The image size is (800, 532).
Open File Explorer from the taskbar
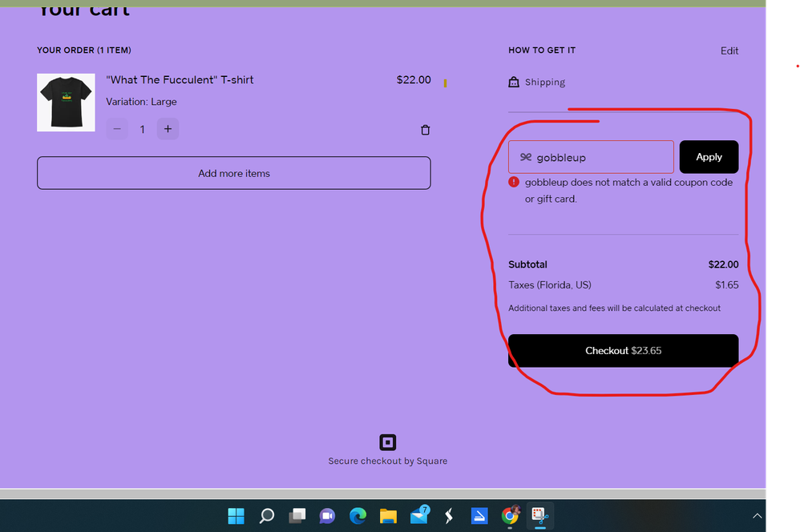(x=388, y=515)
